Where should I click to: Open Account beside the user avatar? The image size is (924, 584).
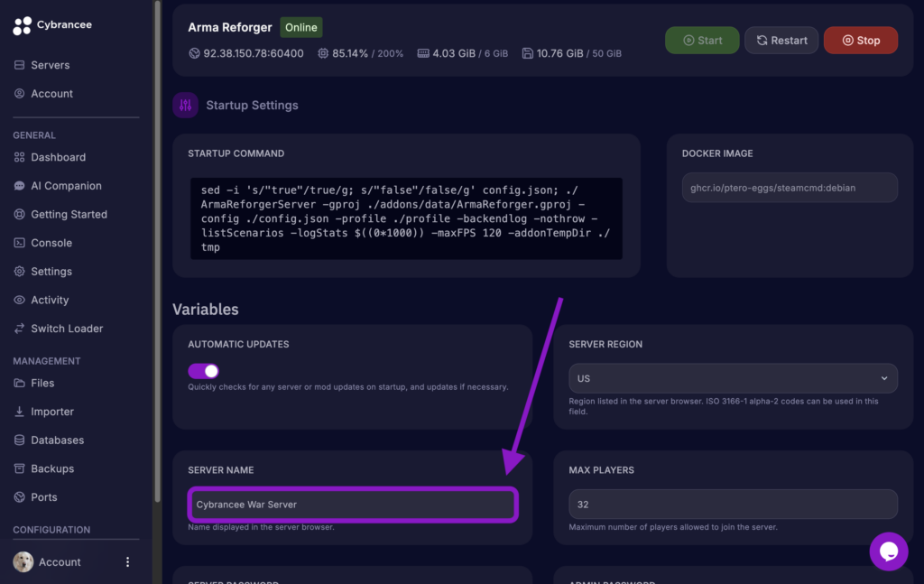(60, 562)
